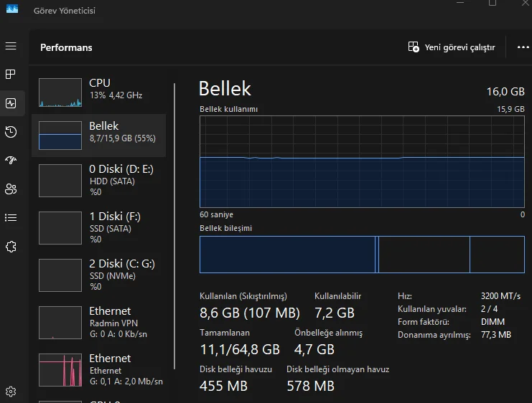Open Task Manager settings gear
The image size is (532, 403).
coord(11,392)
